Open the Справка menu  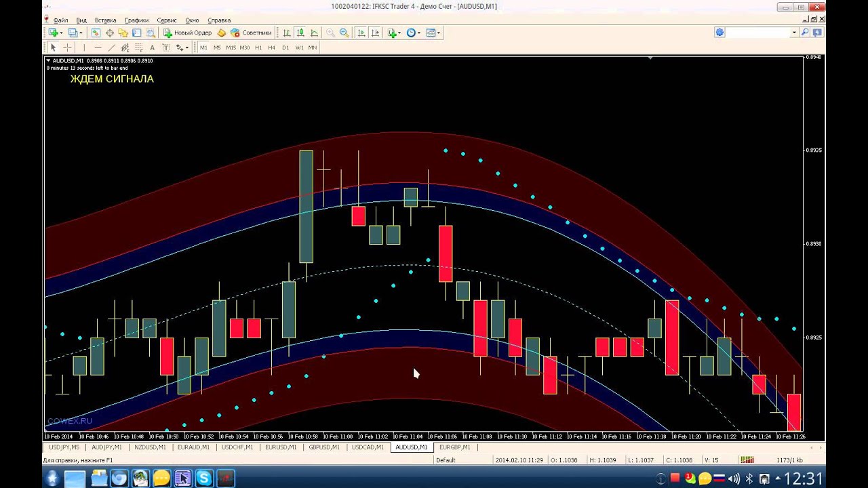pyautogui.click(x=219, y=20)
